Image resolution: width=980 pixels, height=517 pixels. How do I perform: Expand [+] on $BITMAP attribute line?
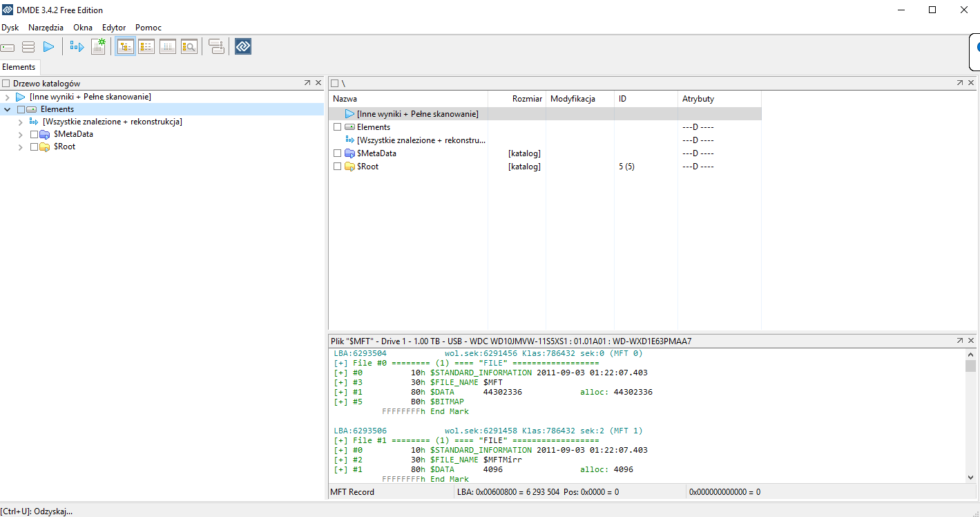pos(340,402)
